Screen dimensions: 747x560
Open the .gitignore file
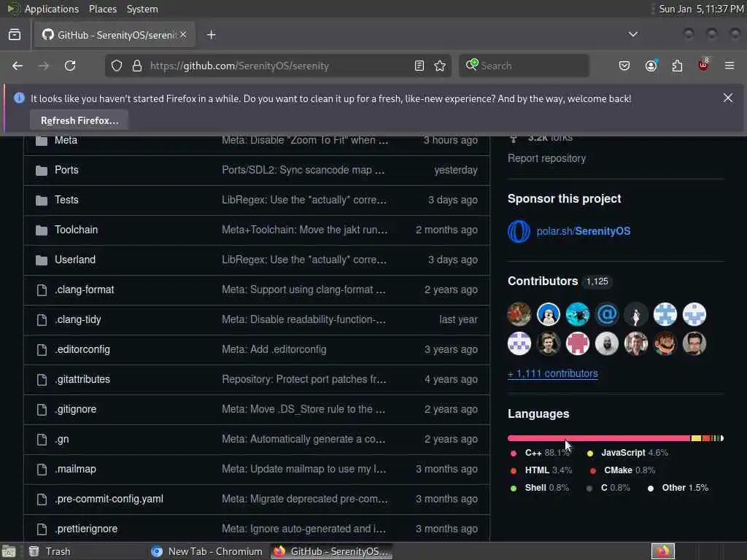pyautogui.click(x=76, y=410)
